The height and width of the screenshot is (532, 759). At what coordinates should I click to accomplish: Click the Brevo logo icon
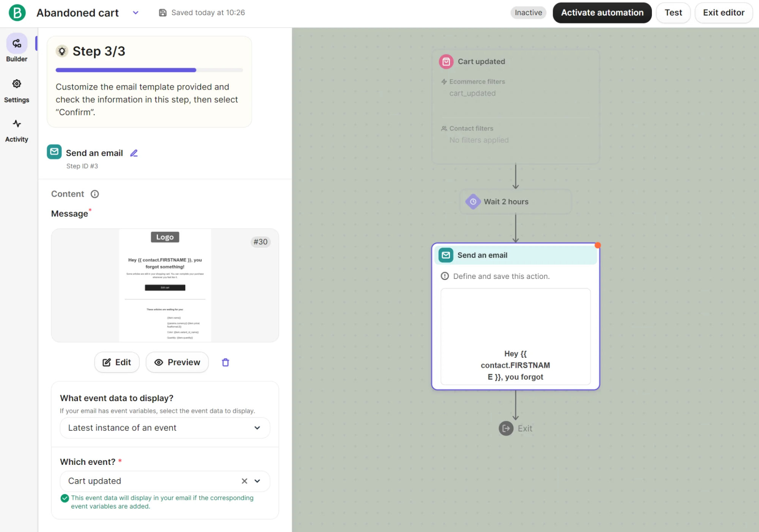(x=17, y=13)
